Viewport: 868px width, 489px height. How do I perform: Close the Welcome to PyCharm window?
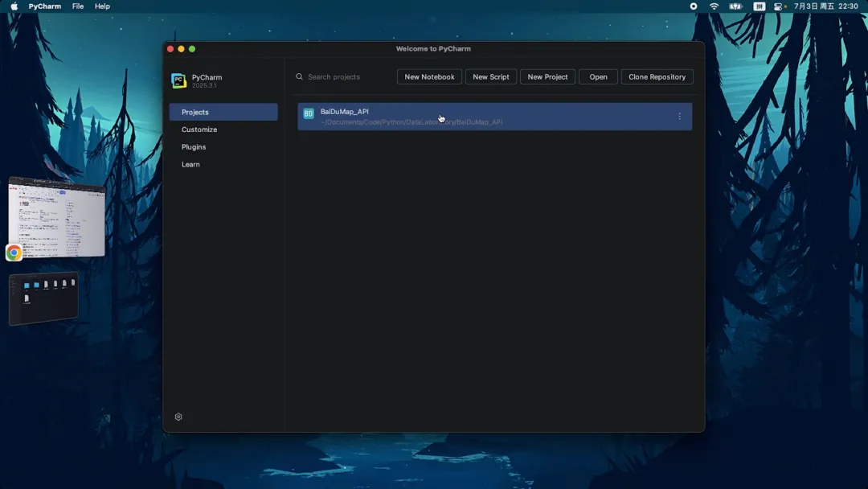[x=170, y=49]
